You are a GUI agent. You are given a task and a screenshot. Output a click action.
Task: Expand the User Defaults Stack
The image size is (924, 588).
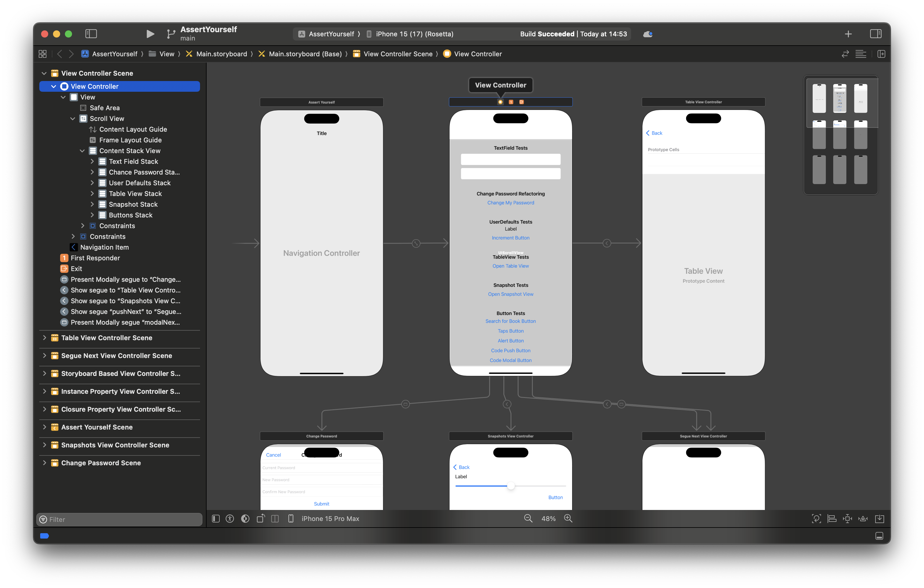tap(92, 183)
